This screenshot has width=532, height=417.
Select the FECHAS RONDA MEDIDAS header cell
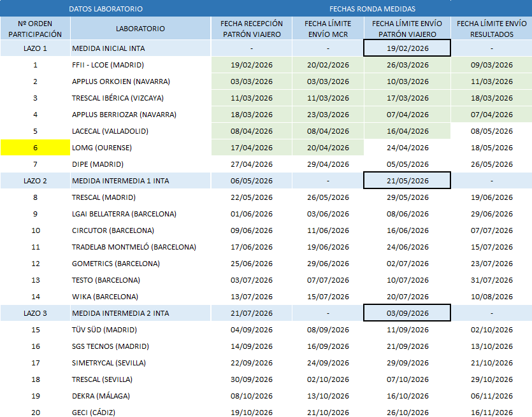(372, 9)
